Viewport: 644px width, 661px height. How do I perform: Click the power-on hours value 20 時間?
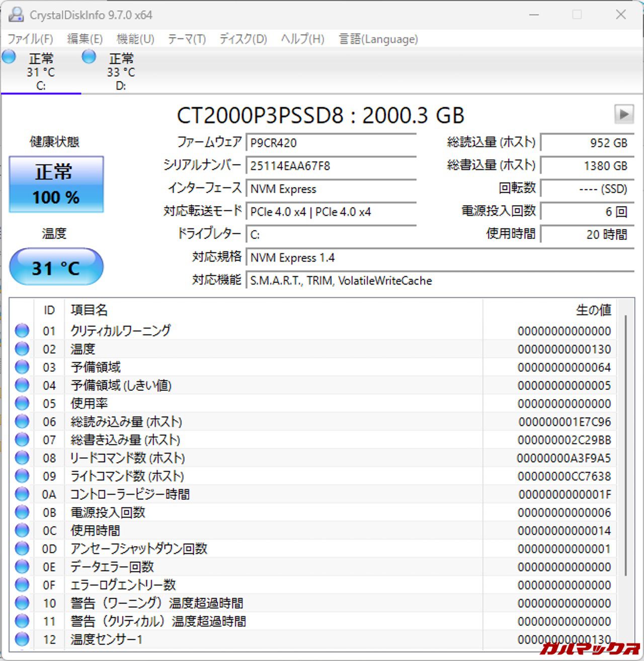pos(587,235)
